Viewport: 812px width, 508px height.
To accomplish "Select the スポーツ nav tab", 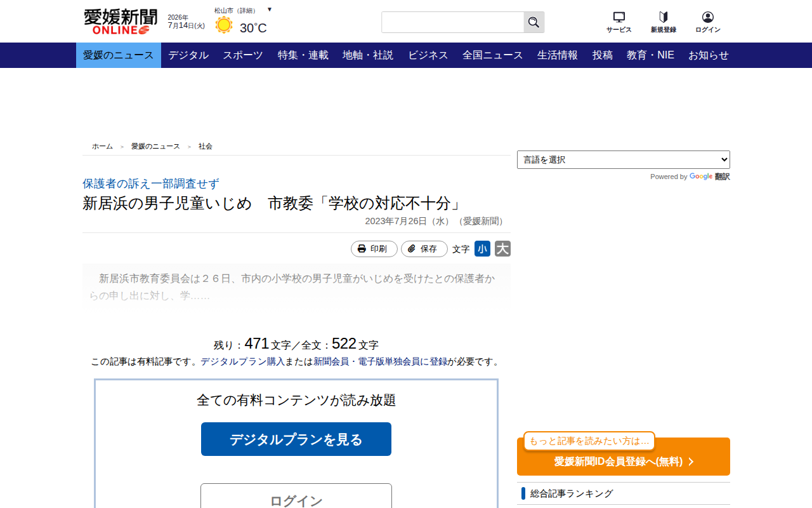I will 243,55.
